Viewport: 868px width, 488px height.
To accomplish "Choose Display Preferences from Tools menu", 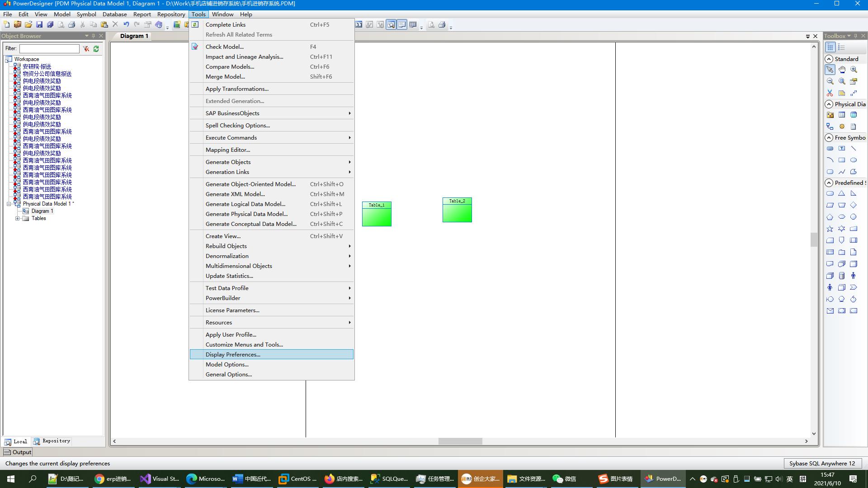I will [272, 355].
